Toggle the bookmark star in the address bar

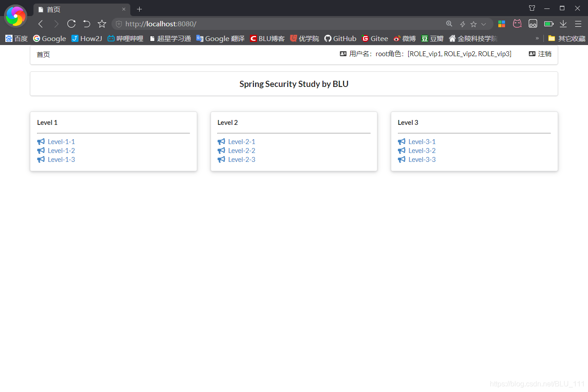[472, 24]
